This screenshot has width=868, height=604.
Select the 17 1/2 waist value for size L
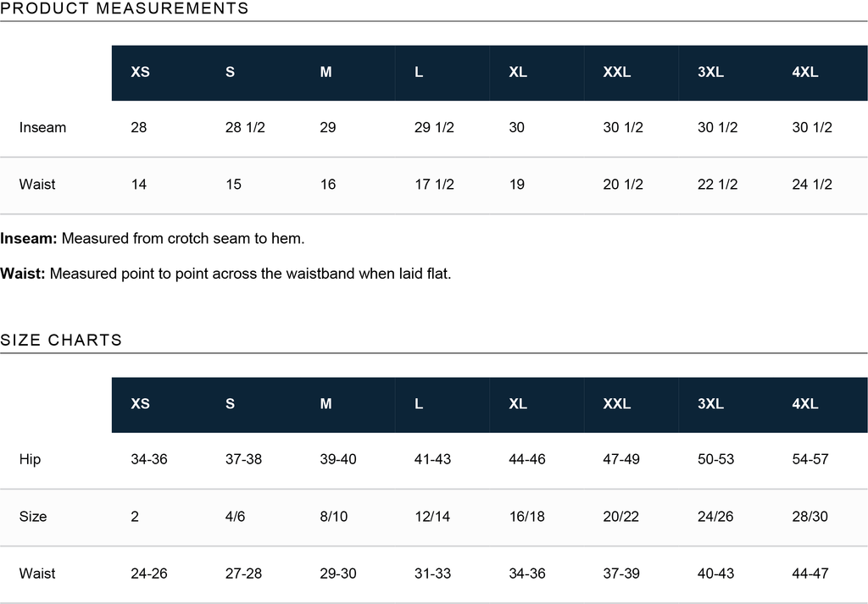point(435,184)
